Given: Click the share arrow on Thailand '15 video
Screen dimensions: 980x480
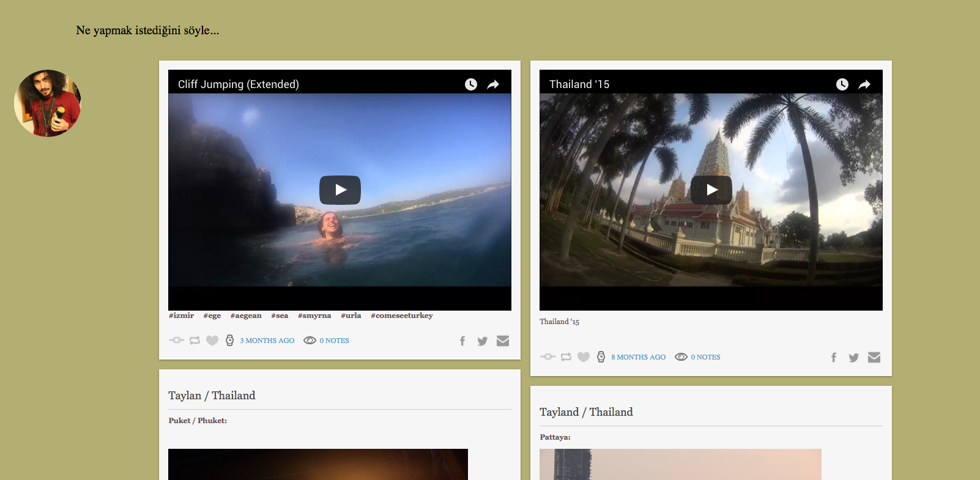Looking at the screenshot, I should 864,84.
